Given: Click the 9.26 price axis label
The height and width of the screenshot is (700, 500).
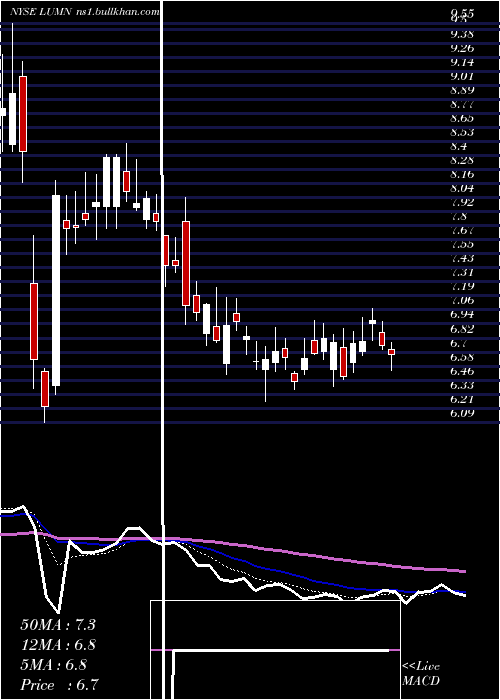Looking at the screenshot, I should (x=462, y=48).
